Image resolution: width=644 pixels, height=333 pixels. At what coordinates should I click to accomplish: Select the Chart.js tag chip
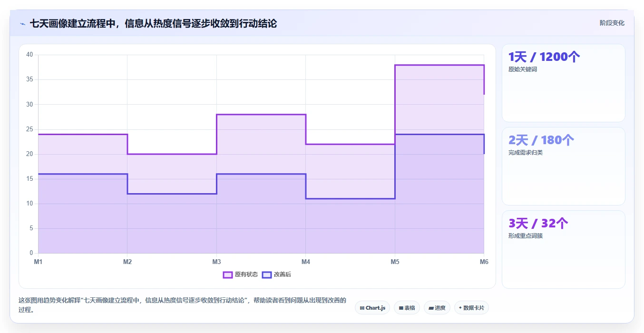[372, 308]
